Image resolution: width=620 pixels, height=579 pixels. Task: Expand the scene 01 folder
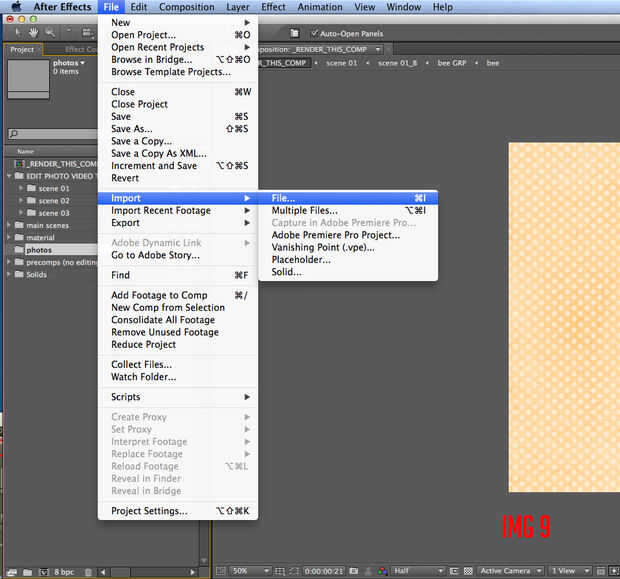pos(21,188)
